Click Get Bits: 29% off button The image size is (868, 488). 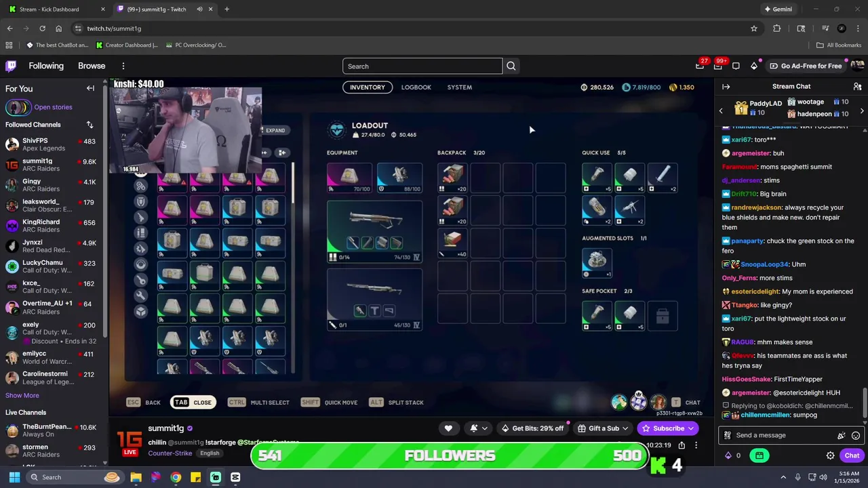(532, 428)
